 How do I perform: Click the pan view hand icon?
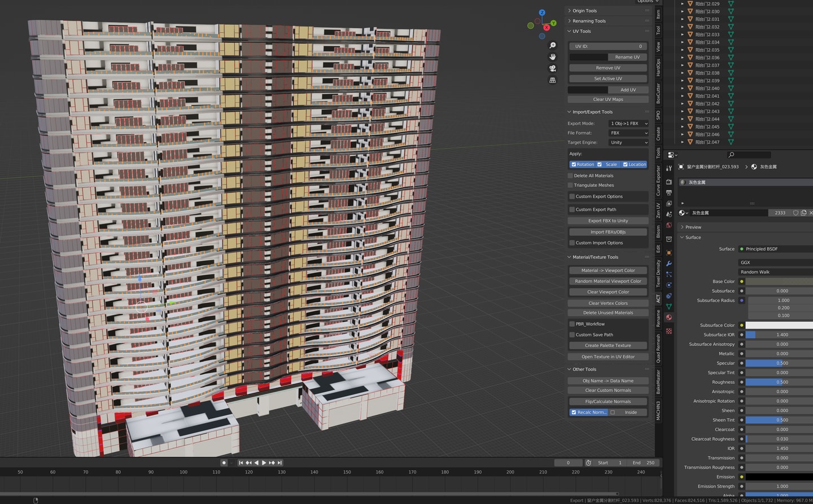click(553, 57)
